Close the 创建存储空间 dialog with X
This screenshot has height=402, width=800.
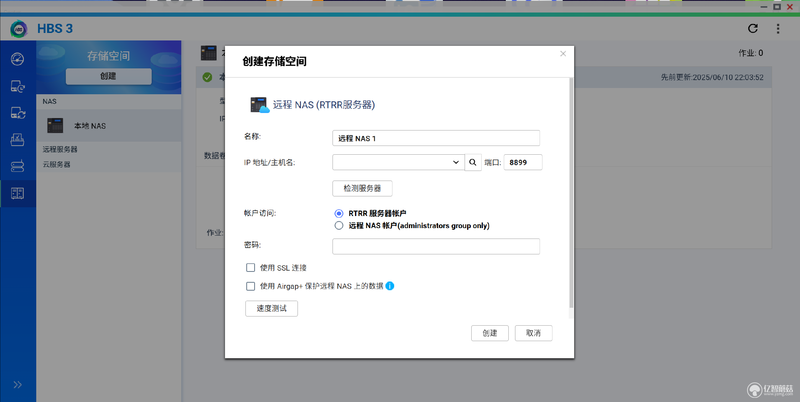[x=563, y=54]
